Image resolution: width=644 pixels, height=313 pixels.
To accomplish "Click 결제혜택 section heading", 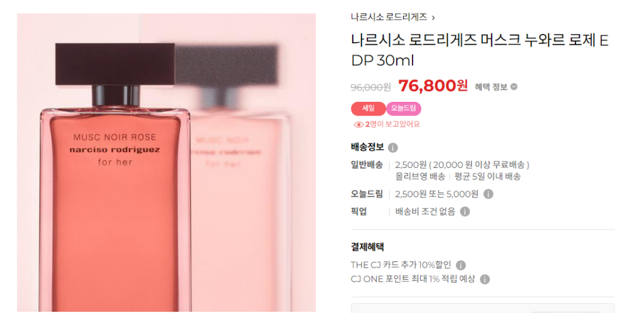I will click(x=367, y=247).
